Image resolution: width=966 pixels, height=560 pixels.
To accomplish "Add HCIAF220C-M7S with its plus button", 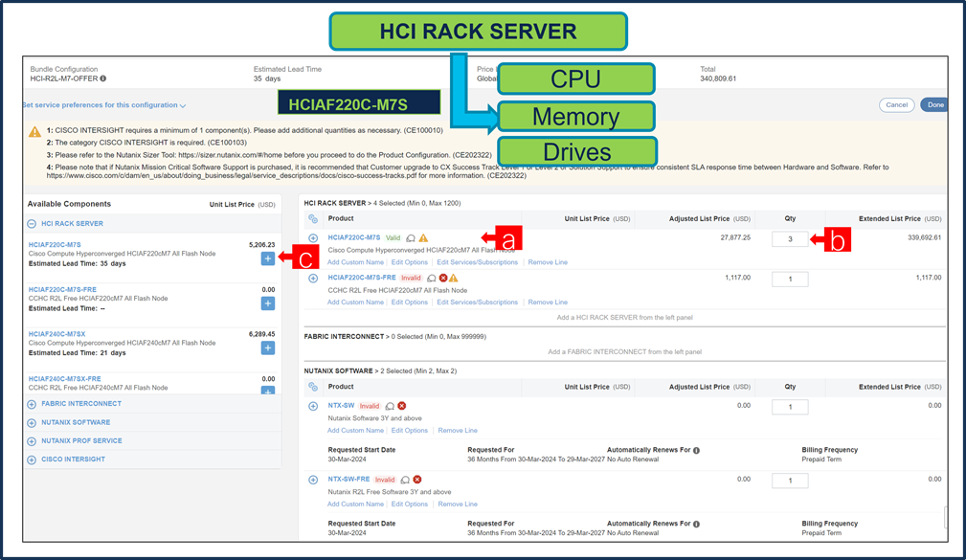I will click(267, 258).
